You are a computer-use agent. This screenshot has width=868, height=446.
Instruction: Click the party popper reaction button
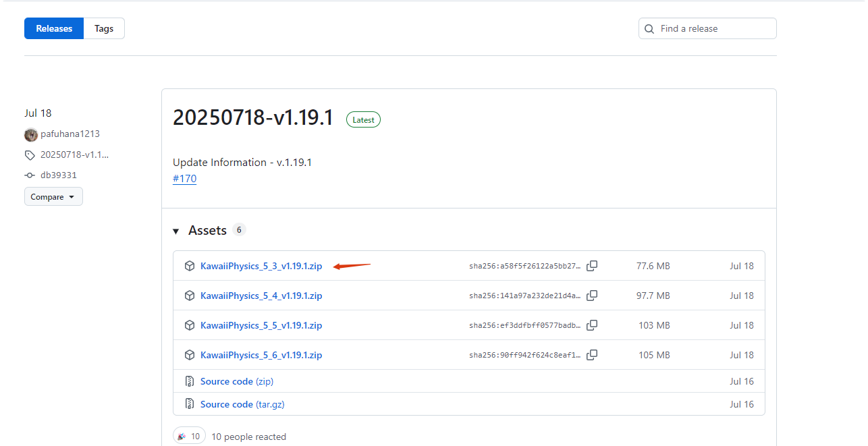190,437
